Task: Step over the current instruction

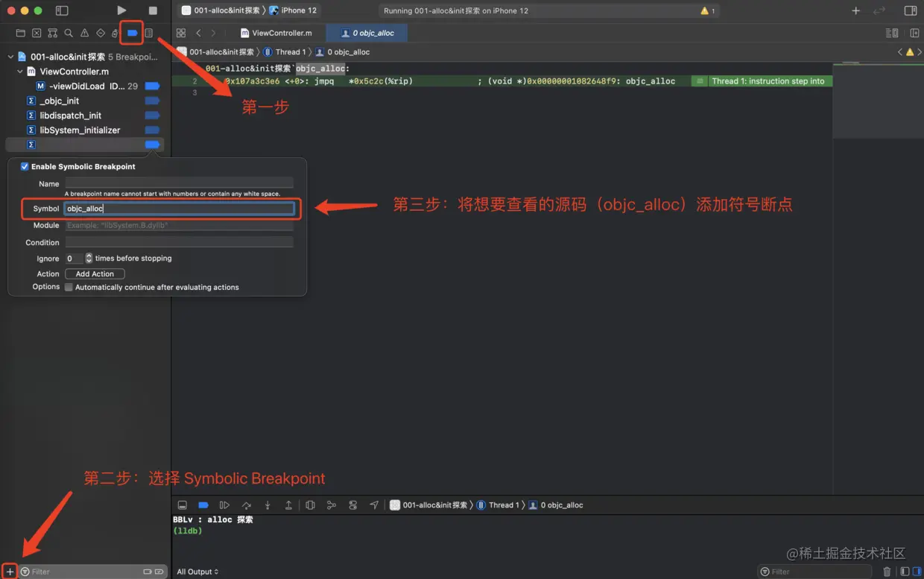Action: coord(247,505)
